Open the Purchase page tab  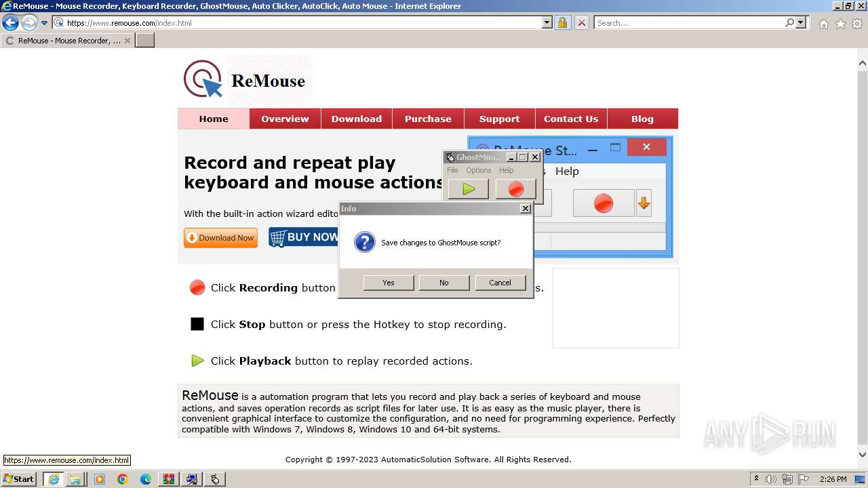click(428, 119)
